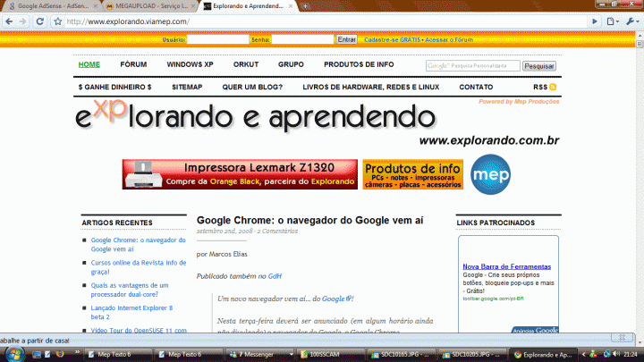Open LIVROS DE HARDWARE, REDES E LINUX
The image size is (644, 362).
(371, 87)
